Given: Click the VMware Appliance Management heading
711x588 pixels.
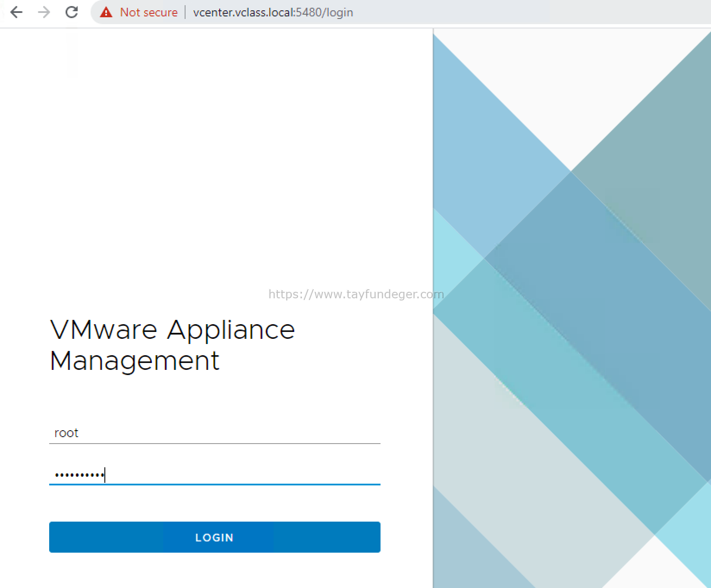Looking at the screenshot, I should point(172,345).
